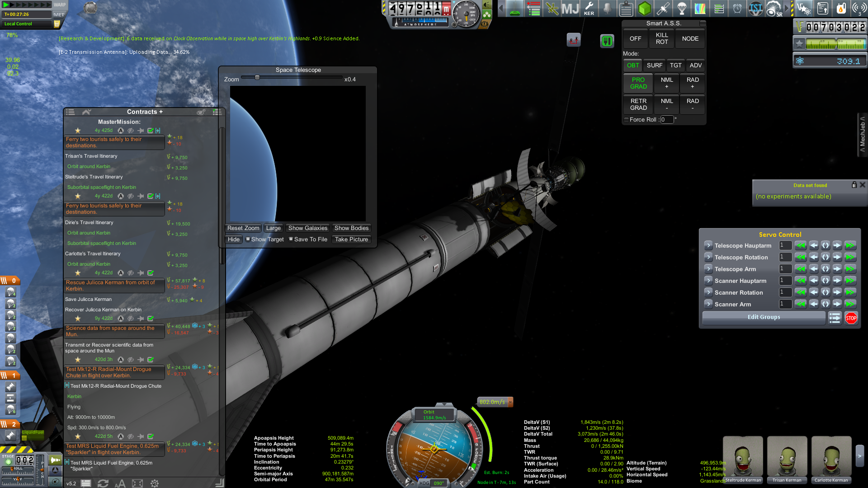Select Steltrude Kerman crew portrait
This screenshot has width=868, height=488.
[743, 460]
